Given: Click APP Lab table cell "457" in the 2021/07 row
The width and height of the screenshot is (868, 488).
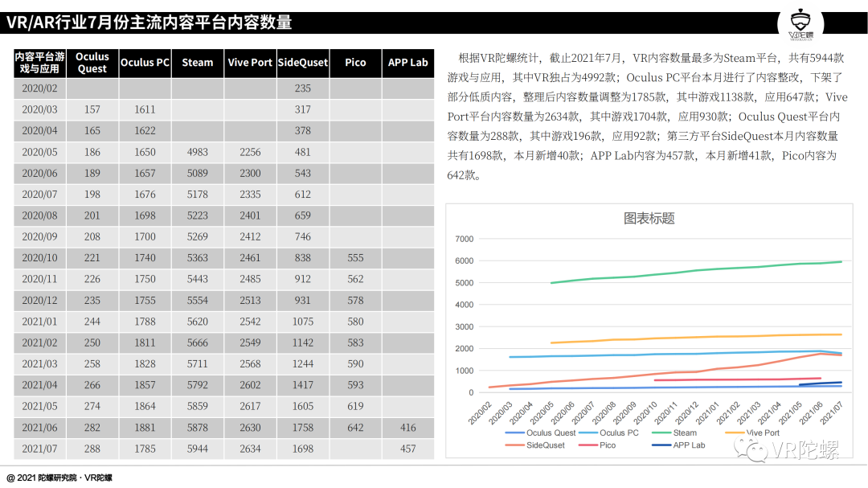Looking at the screenshot, I should point(408,449).
